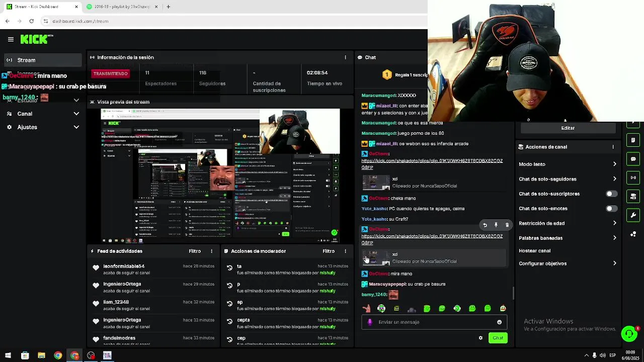Click the undo arrow on hovered chat message
Image resolution: width=644 pixels, height=362 pixels.
click(x=485, y=225)
